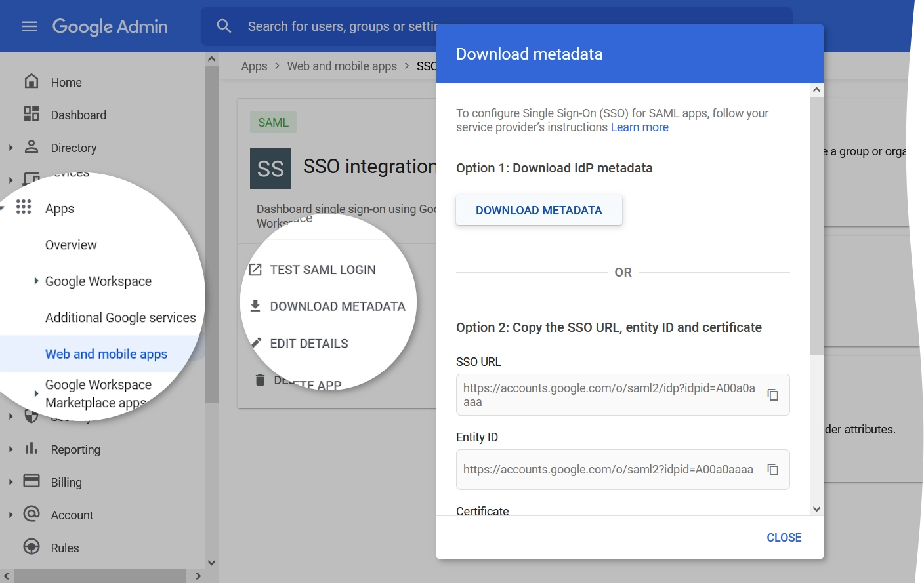Open the hamburger main menu
This screenshot has height=583, width=924.
pyautogui.click(x=30, y=26)
